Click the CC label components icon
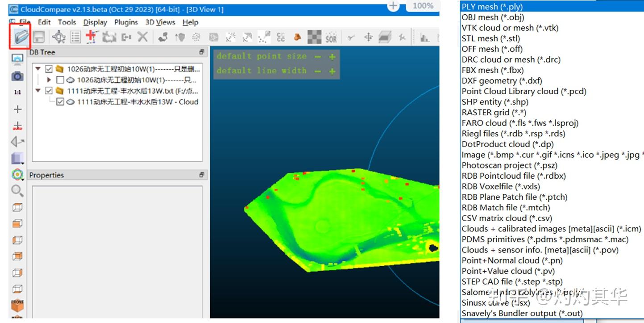The image size is (644, 323). (281, 37)
